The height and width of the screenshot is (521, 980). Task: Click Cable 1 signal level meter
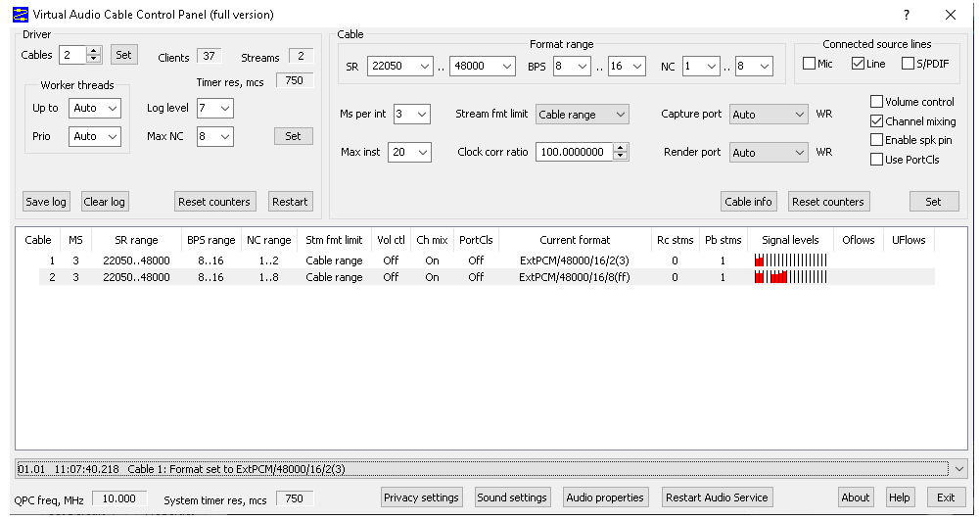click(x=791, y=260)
